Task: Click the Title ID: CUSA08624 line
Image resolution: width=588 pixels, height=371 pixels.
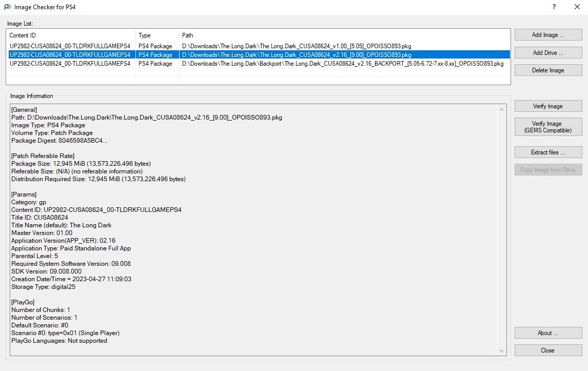Action: [40, 218]
